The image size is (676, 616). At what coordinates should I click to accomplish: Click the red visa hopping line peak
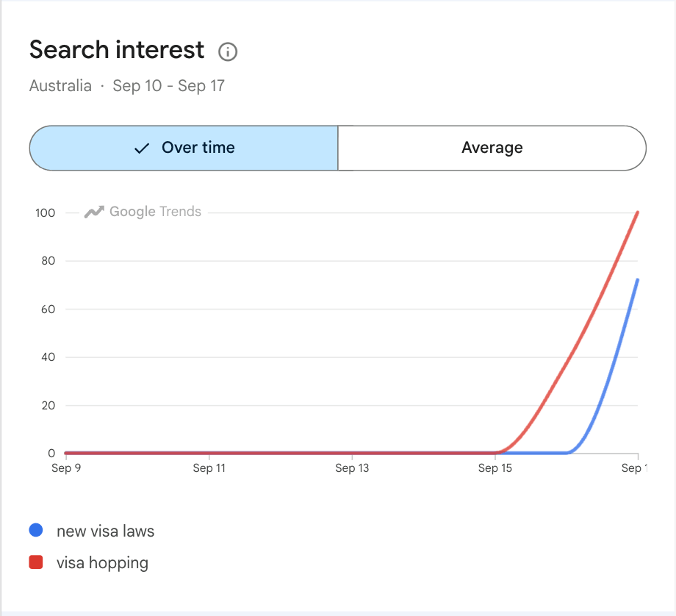point(637,212)
